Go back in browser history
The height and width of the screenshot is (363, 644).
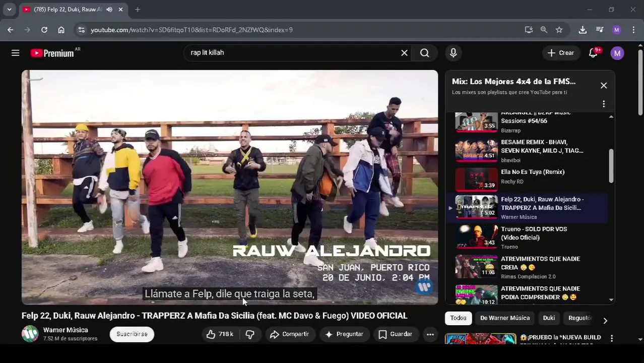tap(11, 30)
